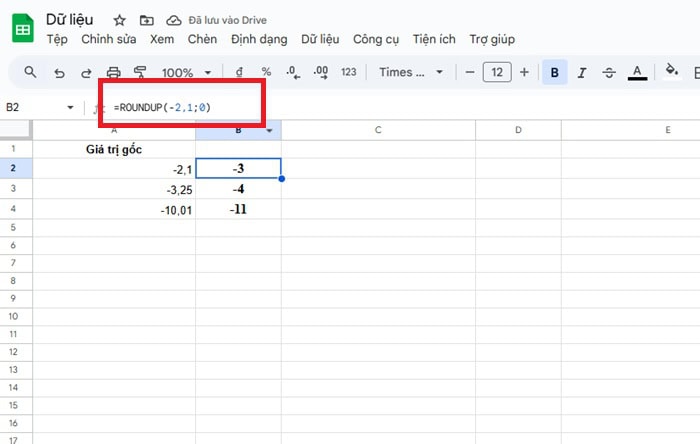Click the formula bar with ROUNDUP formula

[402, 108]
